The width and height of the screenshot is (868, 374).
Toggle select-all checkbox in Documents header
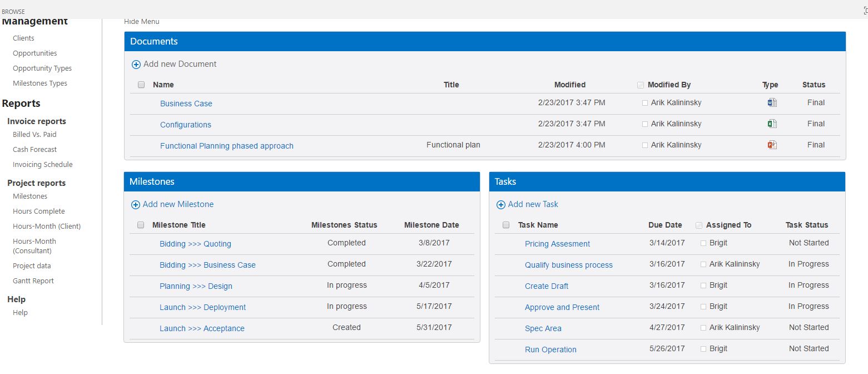141,85
